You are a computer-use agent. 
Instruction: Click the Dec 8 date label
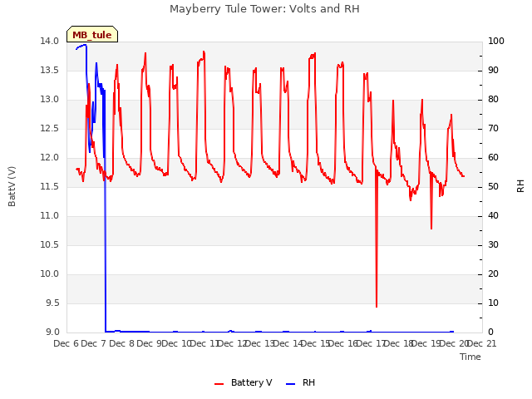pos(121,344)
